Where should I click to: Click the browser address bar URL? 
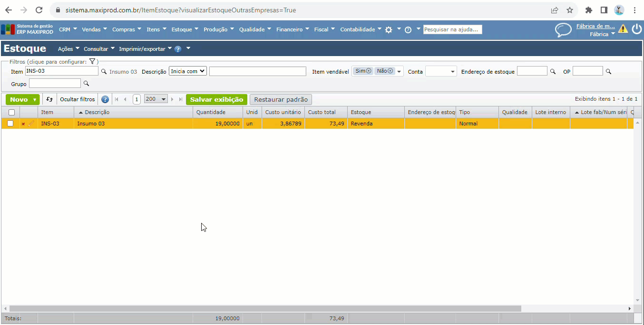(181, 10)
